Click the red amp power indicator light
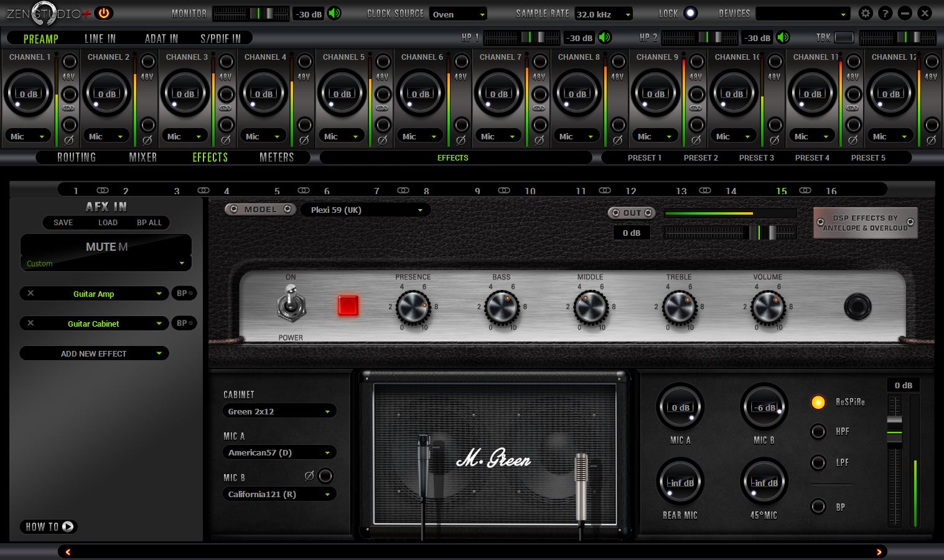 348,306
